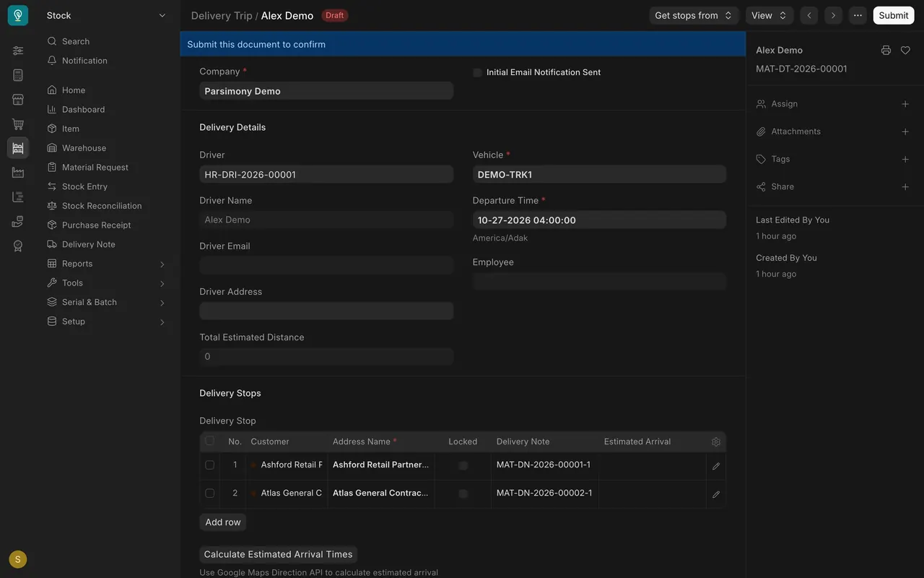Image resolution: width=924 pixels, height=578 pixels.
Task: Select all rows in Delivery Stop header
Action: coord(209,441)
